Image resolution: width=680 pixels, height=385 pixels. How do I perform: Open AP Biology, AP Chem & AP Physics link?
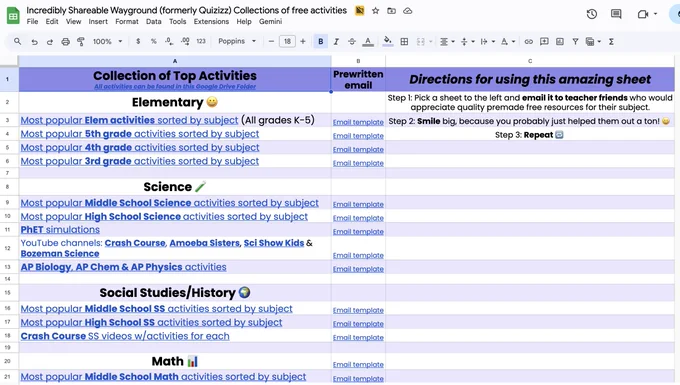point(123,267)
